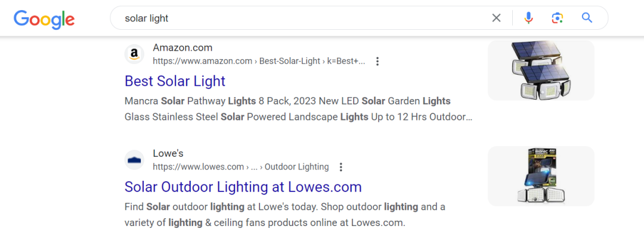Open the three-dot menu for Amazon result
This screenshot has height=238, width=644.
tap(377, 61)
